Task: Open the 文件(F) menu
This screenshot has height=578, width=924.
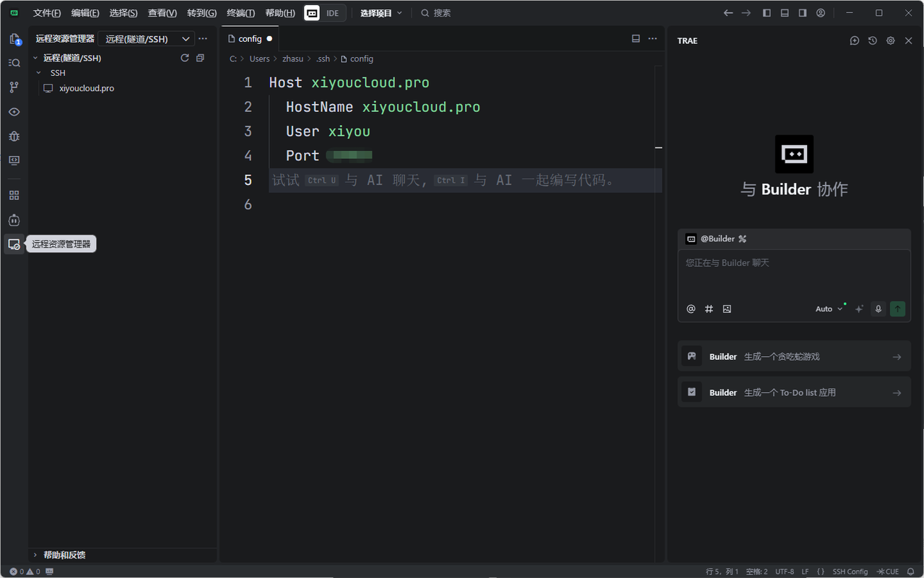Action: pyautogui.click(x=47, y=13)
